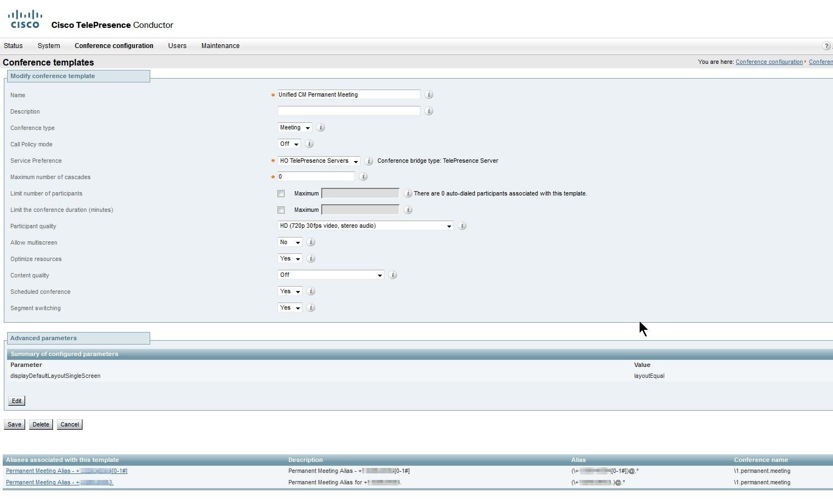
Task: Change the Allow multiscreen dropdown
Action: pyautogui.click(x=290, y=242)
